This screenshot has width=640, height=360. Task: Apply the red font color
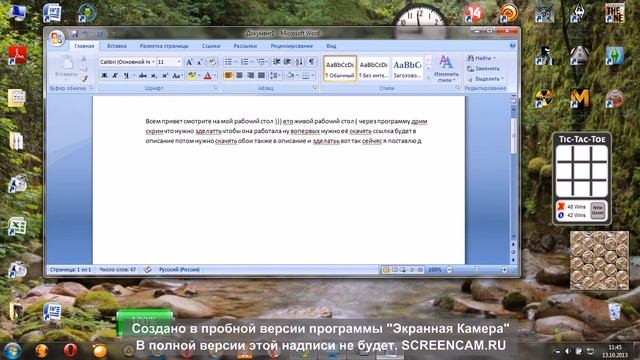click(x=207, y=76)
